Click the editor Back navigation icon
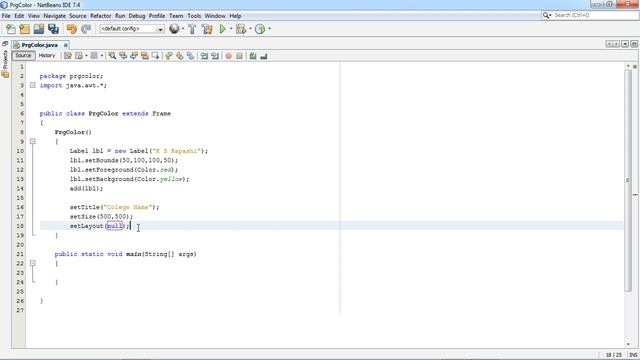The width and height of the screenshot is (640, 360). [x=79, y=56]
